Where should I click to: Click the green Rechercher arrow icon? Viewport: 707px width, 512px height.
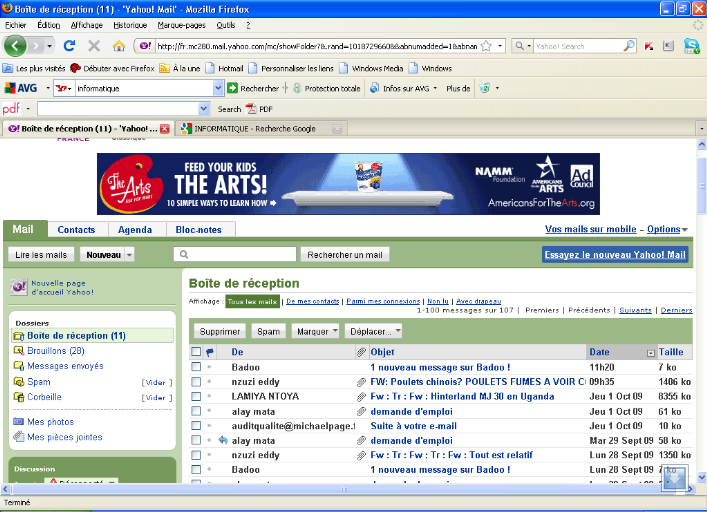[x=232, y=88]
